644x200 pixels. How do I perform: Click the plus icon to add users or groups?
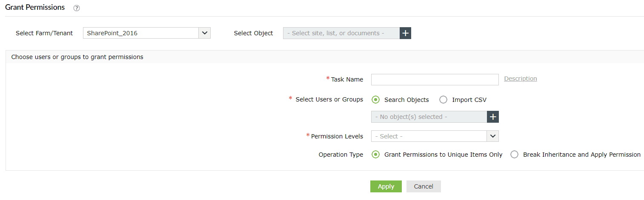pos(493,117)
